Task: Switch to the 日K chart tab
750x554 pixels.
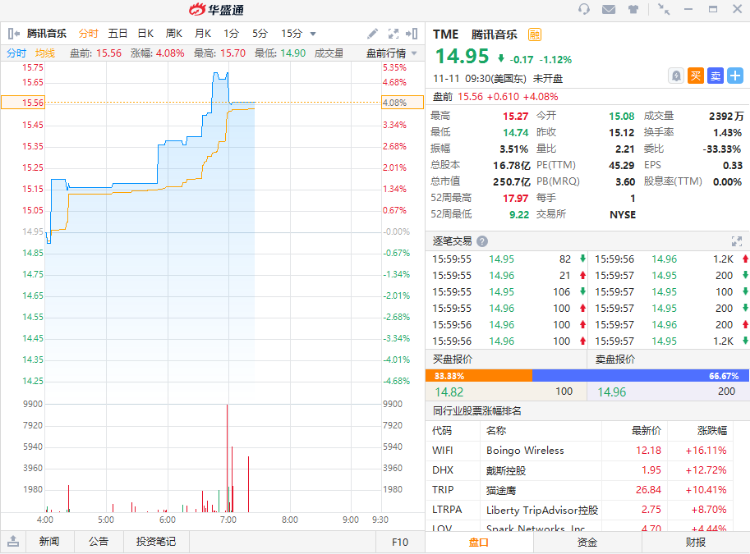Action: (x=146, y=33)
